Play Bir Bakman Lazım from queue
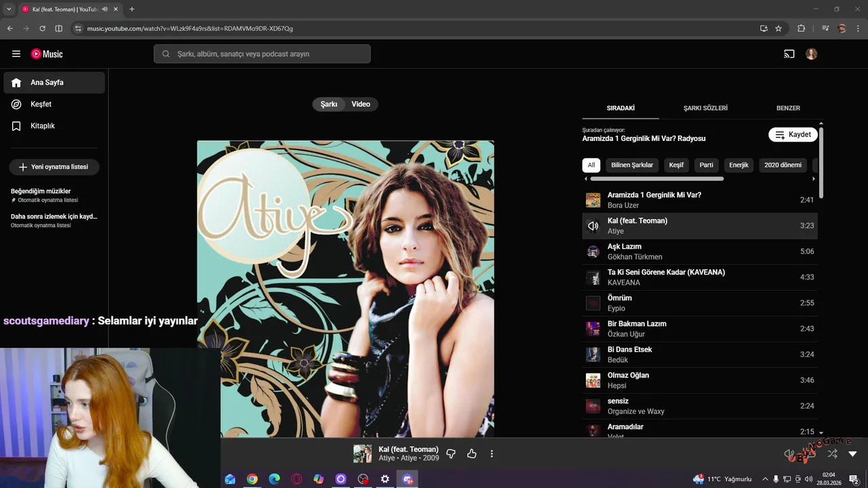868x488 pixels. [700, 329]
